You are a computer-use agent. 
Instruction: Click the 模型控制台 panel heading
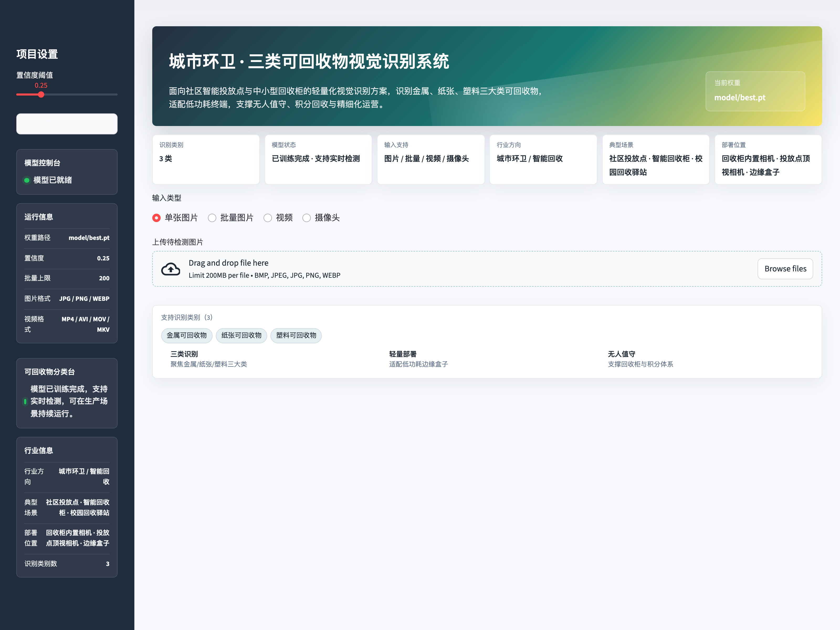tap(42, 163)
